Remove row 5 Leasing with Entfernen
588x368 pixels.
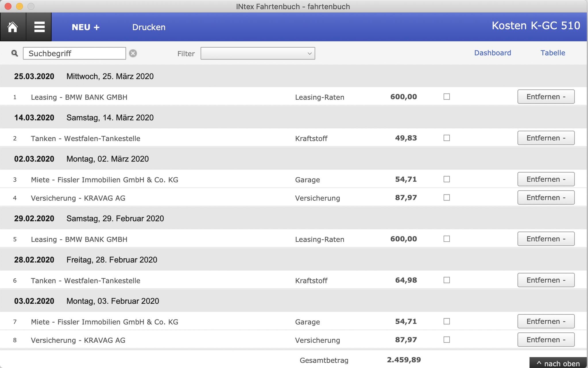[546, 239]
